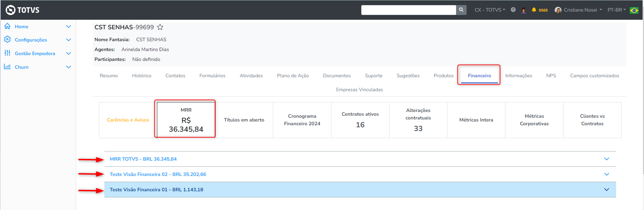Image resolution: width=644 pixels, height=210 pixels.
Task: Open the Plano de Ação tab
Action: pyautogui.click(x=293, y=76)
